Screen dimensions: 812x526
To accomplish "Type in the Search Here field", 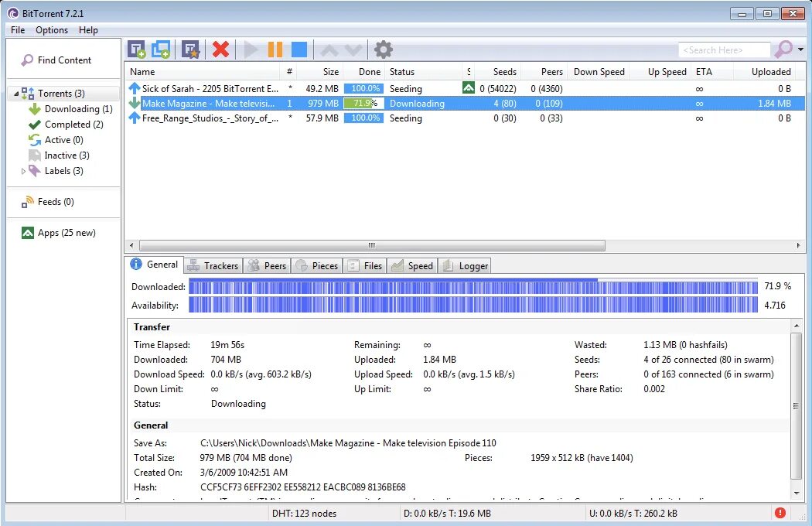I will pos(723,49).
